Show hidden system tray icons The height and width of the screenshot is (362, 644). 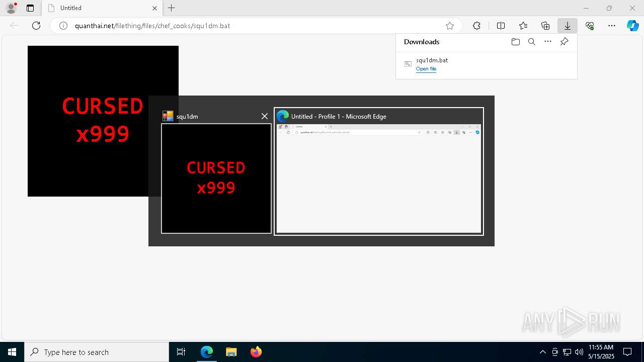(542, 352)
